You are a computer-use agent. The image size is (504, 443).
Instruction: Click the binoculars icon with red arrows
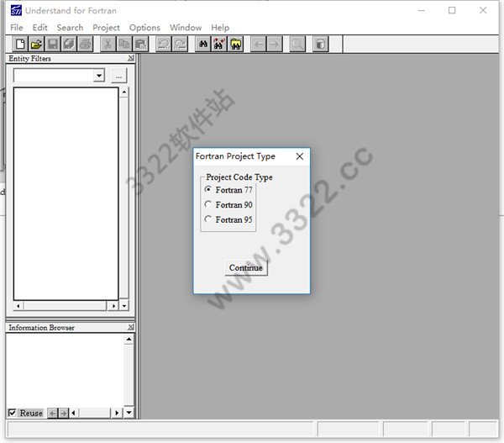219,44
